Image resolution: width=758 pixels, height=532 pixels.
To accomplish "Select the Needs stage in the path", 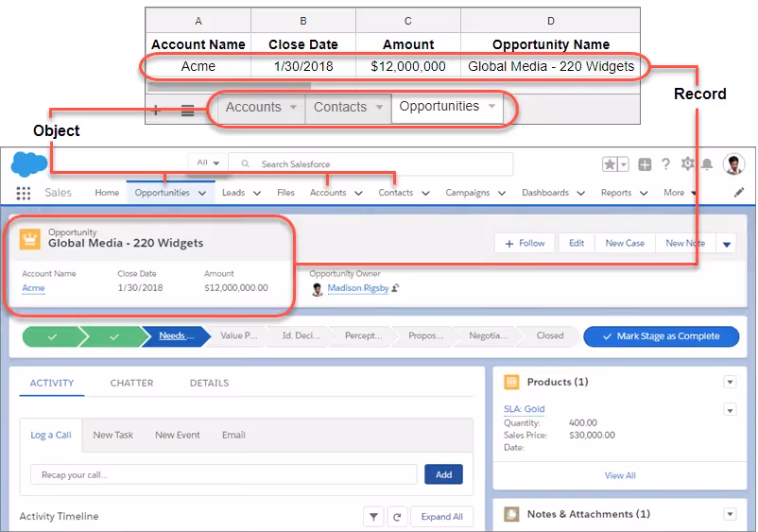I will (176, 336).
